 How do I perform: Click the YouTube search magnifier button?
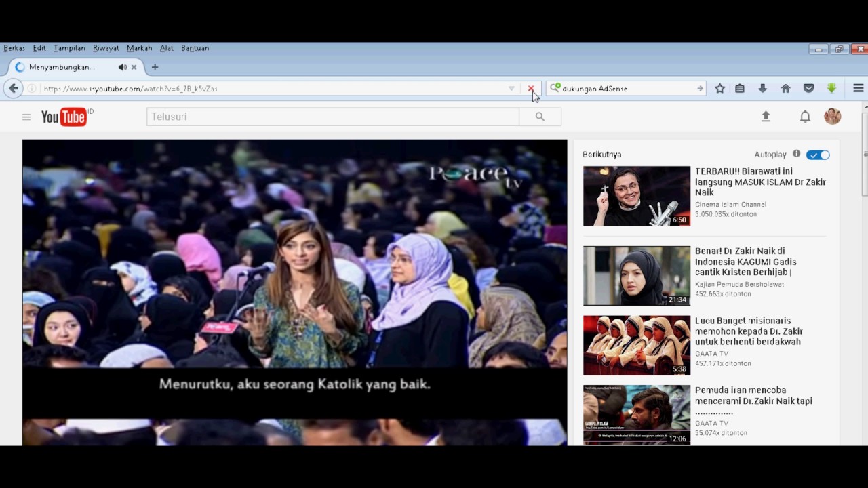[540, 117]
